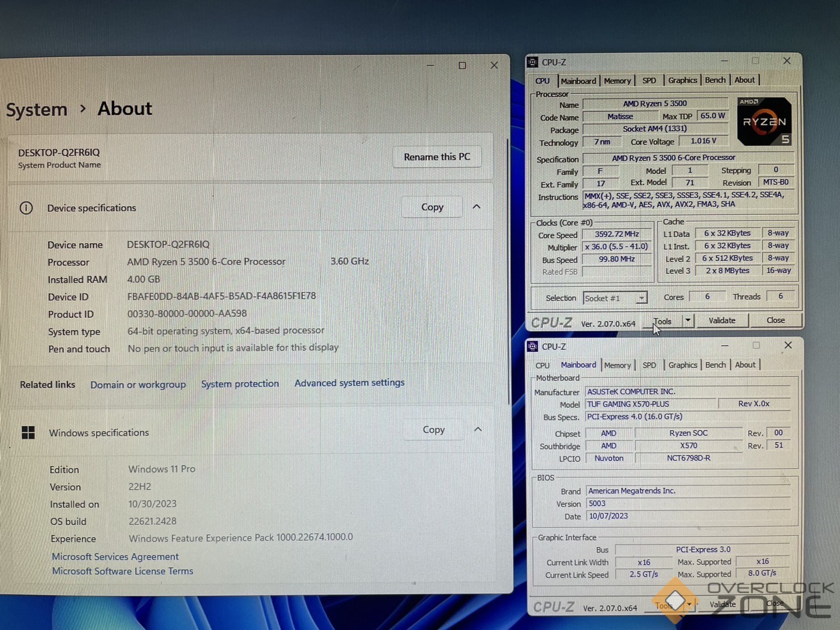This screenshot has width=840, height=630.
Task: Open Microsoft Services Agreement link
Action: [115, 557]
